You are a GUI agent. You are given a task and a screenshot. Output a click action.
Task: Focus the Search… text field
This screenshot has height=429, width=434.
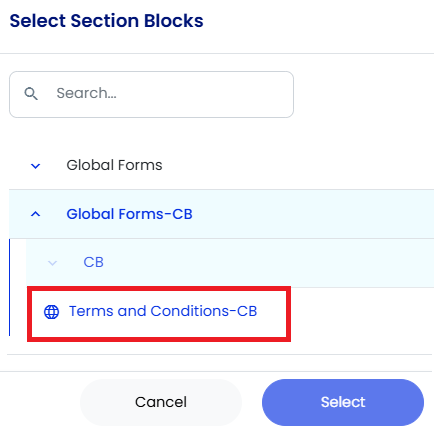tap(151, 94)
